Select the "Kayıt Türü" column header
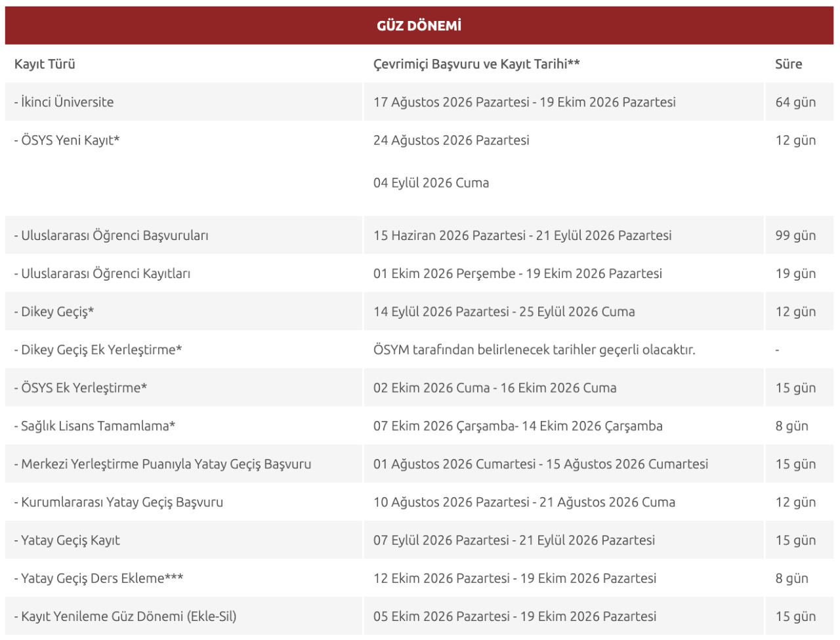 [x=45, y=64]
